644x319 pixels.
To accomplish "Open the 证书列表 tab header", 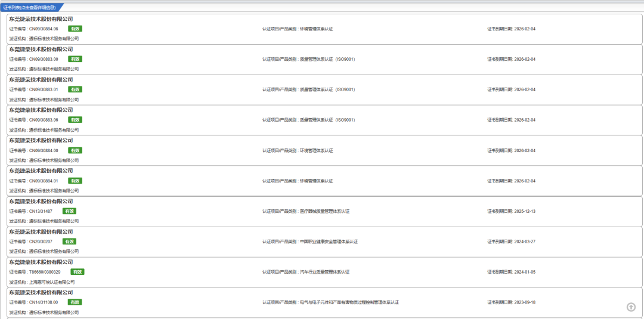I will 32,7.
